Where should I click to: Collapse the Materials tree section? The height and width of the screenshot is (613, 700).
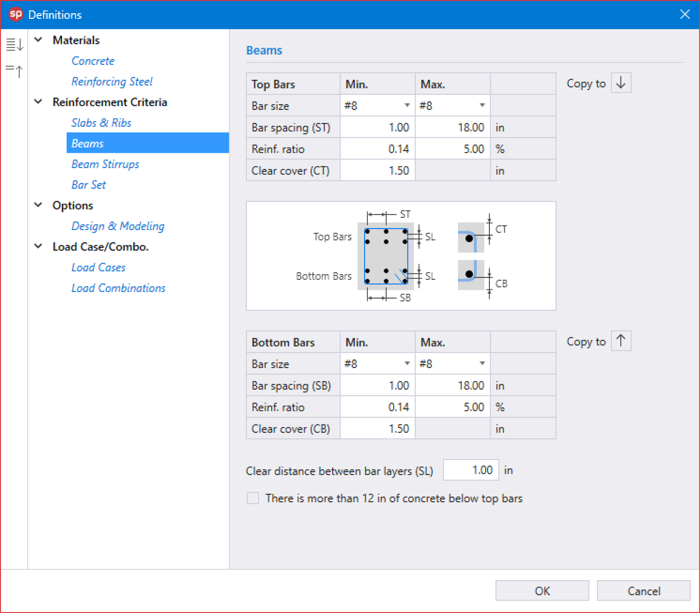pyautogui.click(x=38, y=40)
